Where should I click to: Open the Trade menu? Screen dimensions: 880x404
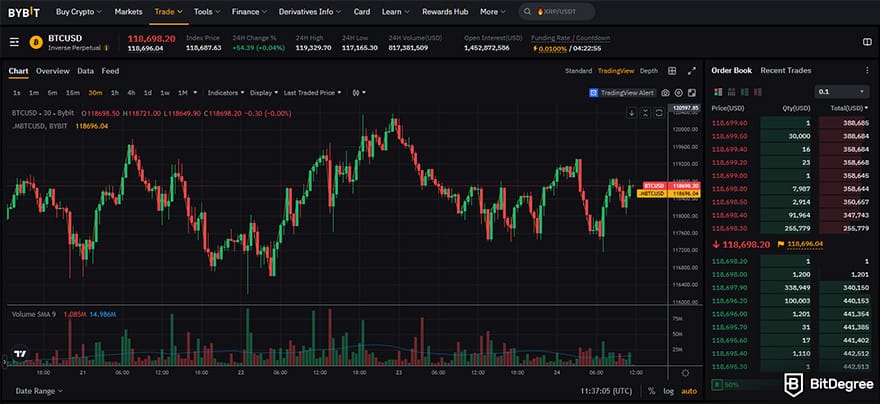click(169, 11)
